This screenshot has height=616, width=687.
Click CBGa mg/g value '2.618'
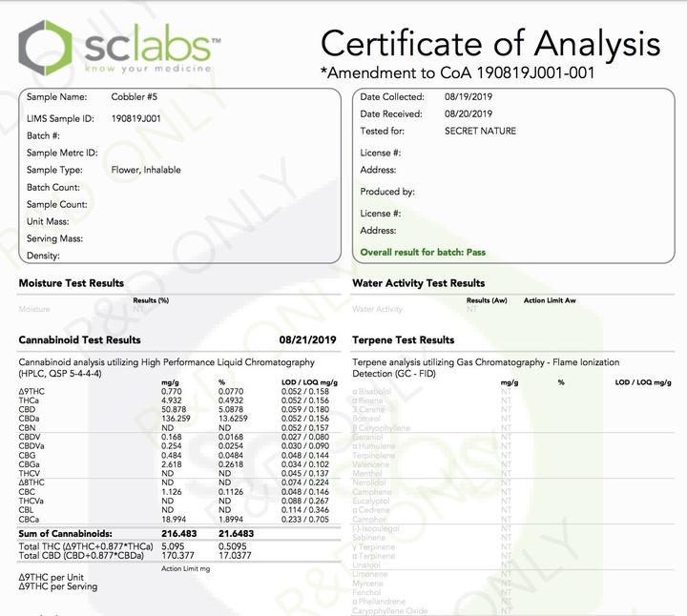coord(172,464)
